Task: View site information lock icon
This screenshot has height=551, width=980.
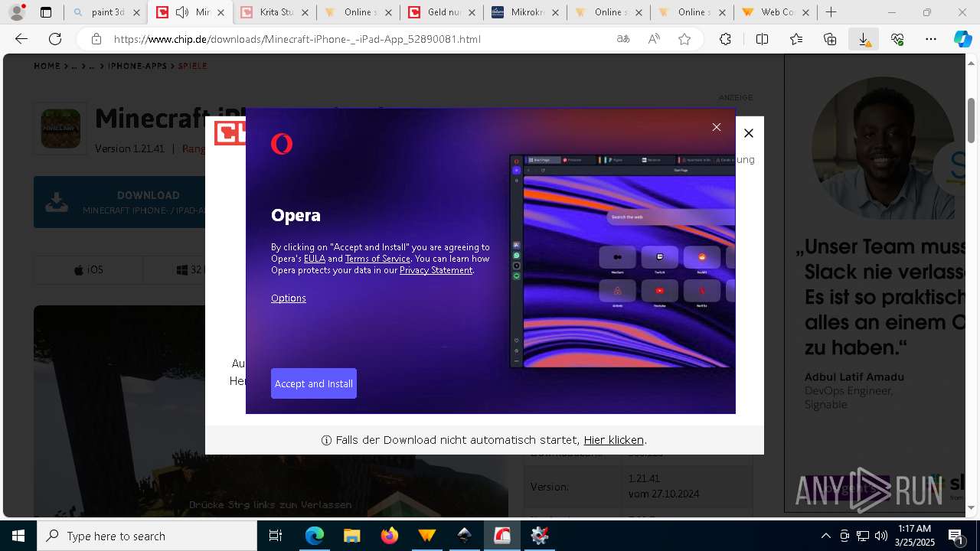Action: coord(96,39)
